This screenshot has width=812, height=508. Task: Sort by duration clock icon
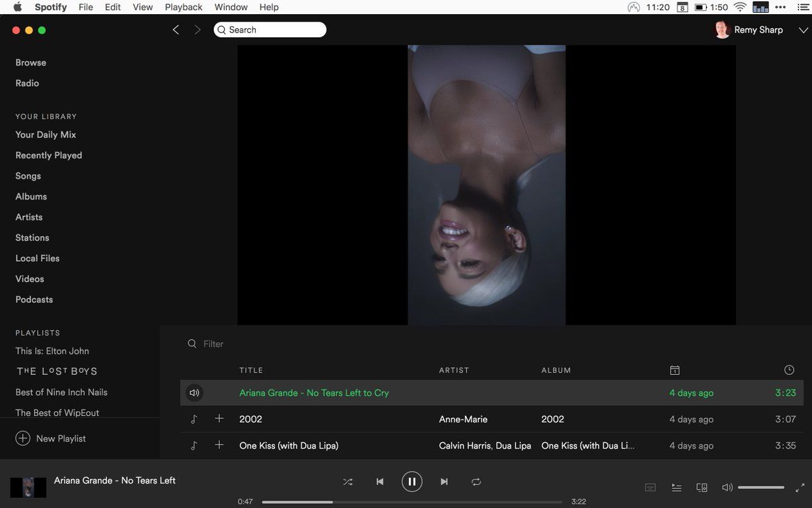click(x=789, y=370)
